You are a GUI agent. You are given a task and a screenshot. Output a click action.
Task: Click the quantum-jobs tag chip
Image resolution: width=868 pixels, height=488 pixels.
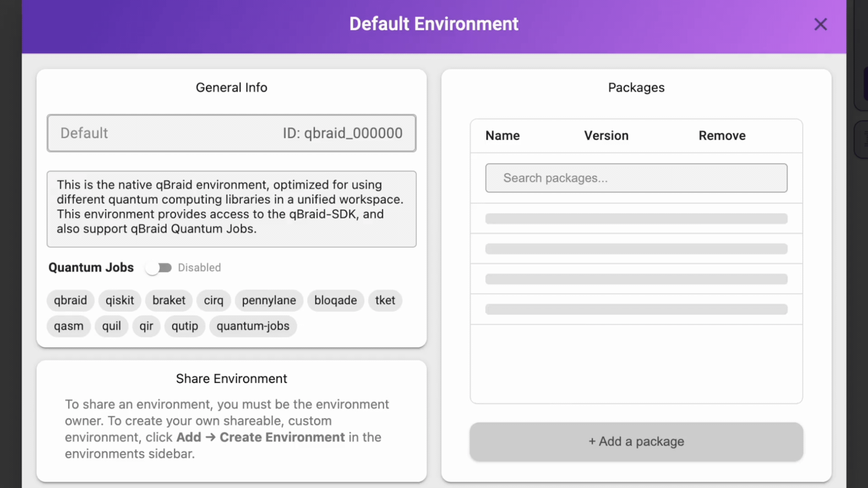tap(253, 326)
